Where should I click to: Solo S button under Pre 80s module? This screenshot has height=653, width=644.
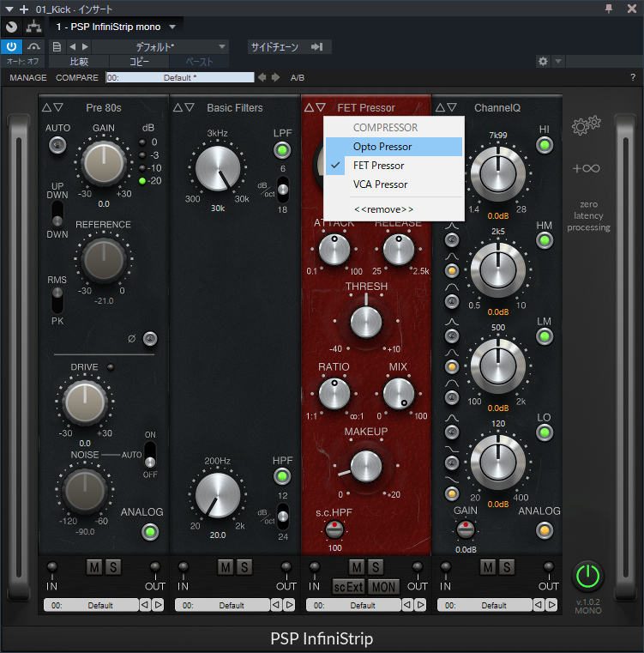click(x=113, y=567)
